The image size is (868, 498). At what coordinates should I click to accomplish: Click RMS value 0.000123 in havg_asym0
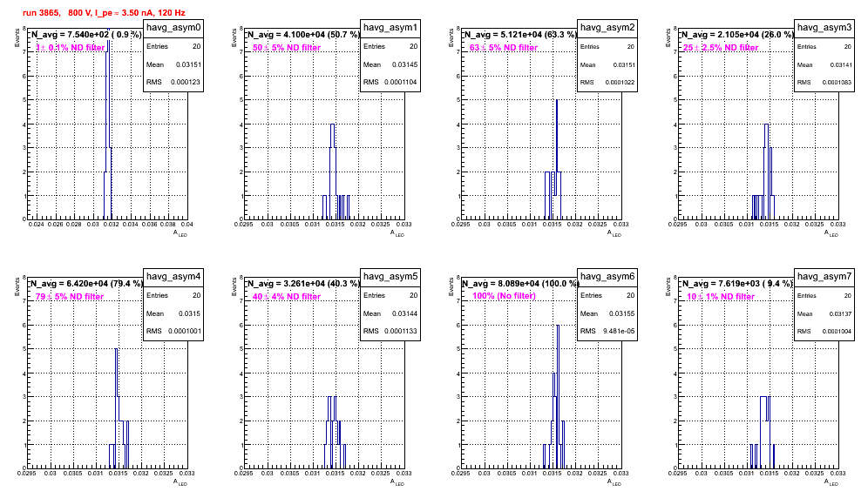click(186, 82)
